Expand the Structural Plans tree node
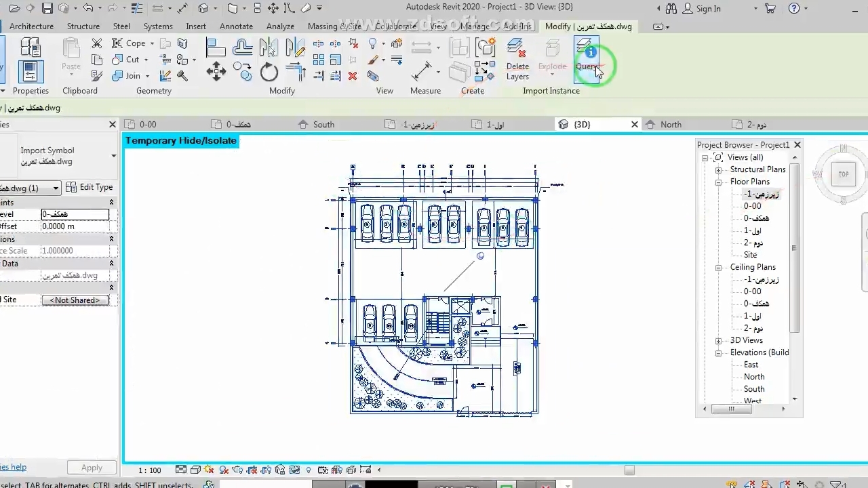The height and width of the screenshot is (488, 868). click(718, 169)
